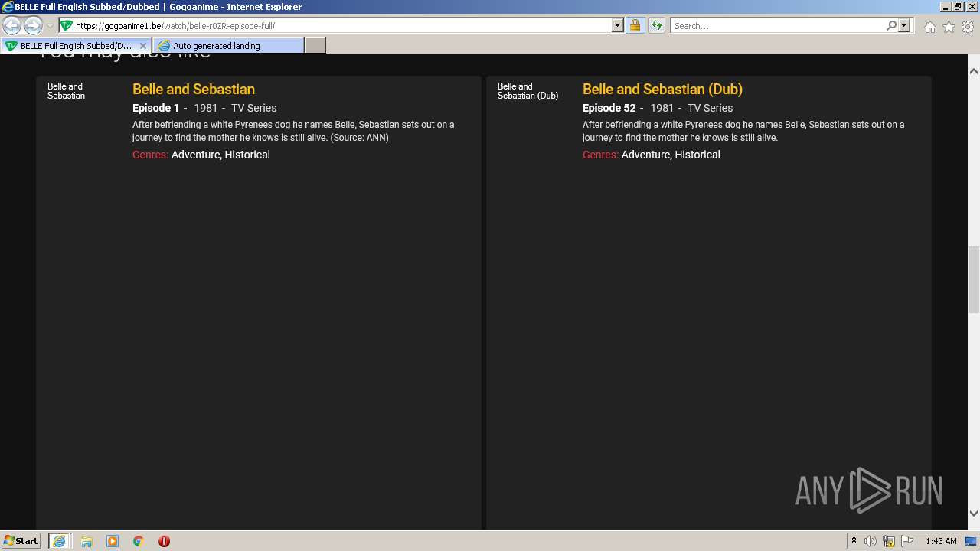The width and height of the screenshot is (980, 551).
Task: Select Episode 52 text of the Dub
Action: (x=609, y=108)
